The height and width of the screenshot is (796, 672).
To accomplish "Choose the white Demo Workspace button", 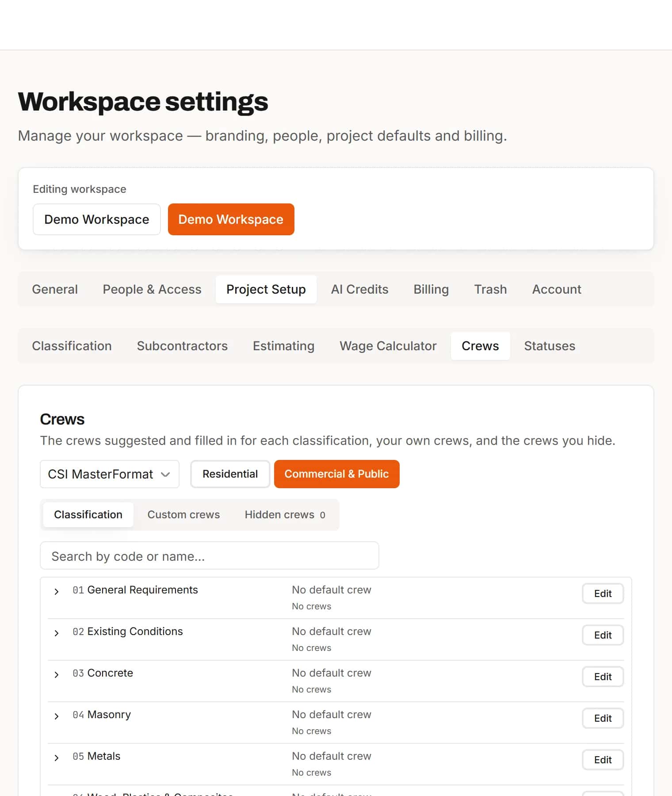I will [96, 219].
